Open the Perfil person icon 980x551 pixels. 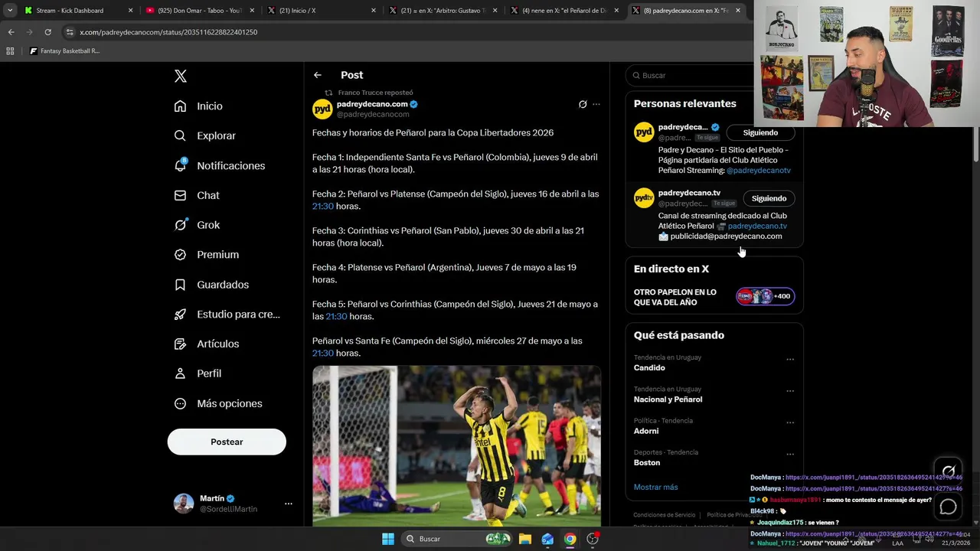click(x=180, y=373)
